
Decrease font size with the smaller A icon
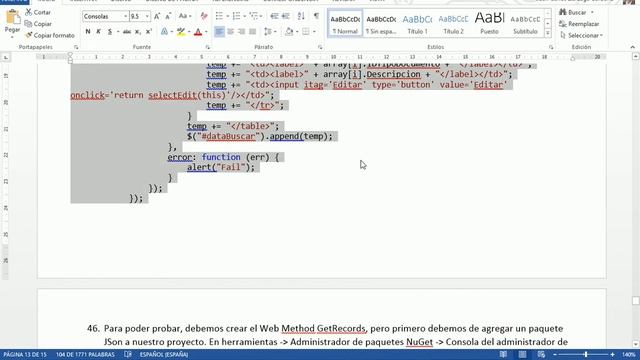(168, 16)
